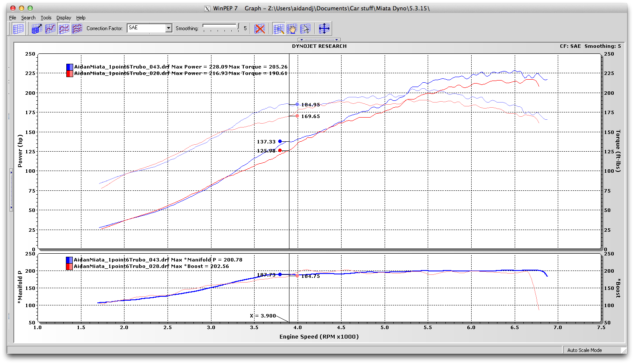This screenshot has width=634, height=364.
Task: Select the multi-curve stacked graph icon
Action: (x=77, y=29)
